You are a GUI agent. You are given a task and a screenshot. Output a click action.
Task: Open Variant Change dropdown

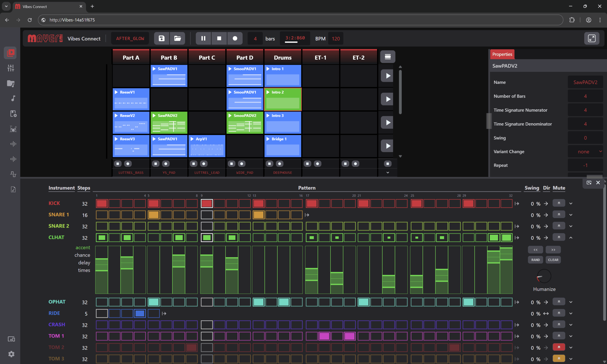tap(585, 152)
